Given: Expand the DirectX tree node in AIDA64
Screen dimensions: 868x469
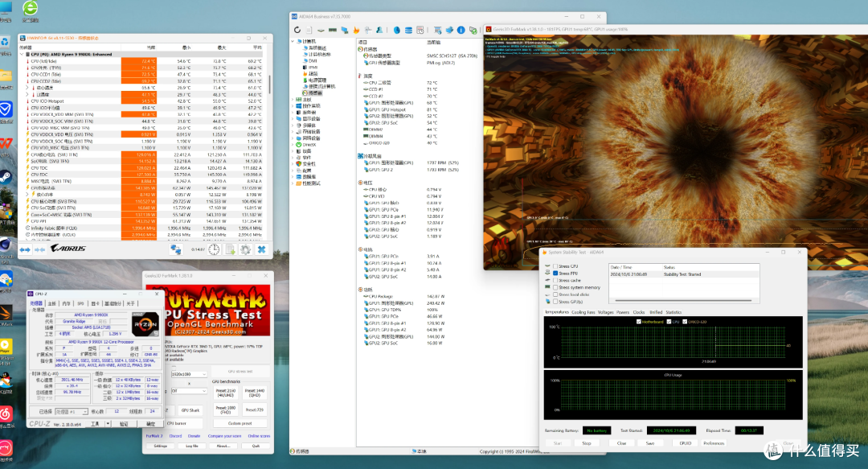Looking at the screenshot, I should tap(293, 145).
